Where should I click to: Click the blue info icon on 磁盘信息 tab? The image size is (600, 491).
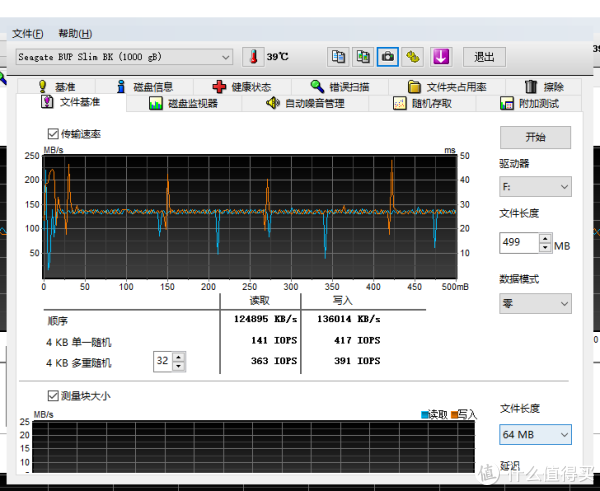click(x=121, y=86)
